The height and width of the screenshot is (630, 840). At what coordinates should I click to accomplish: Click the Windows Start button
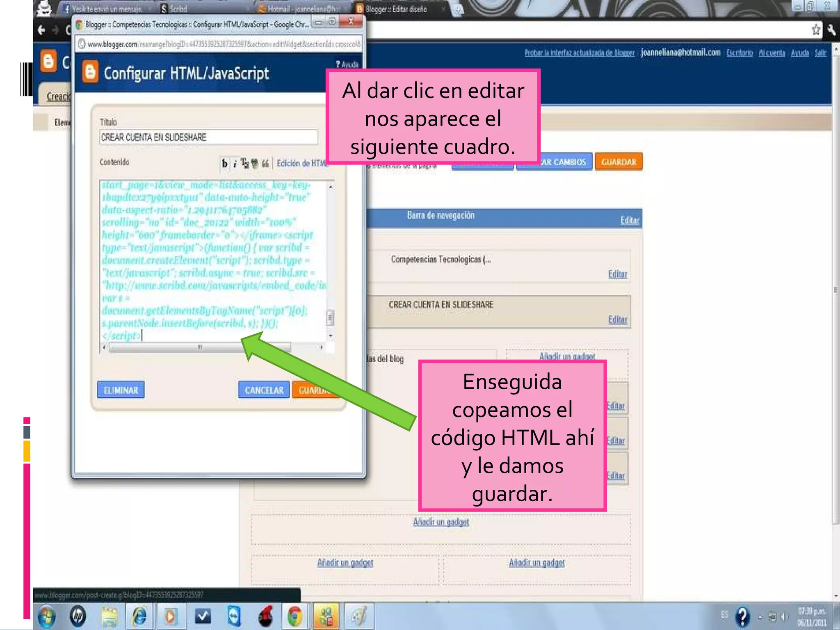click(x=46, y=616)
